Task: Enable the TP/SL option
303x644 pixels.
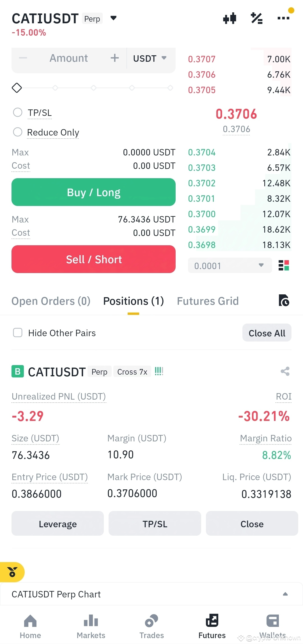Action: coord(18,112)
